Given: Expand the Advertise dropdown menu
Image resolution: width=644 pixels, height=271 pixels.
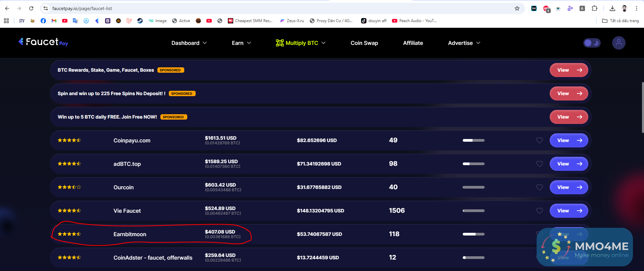Looking at the screenshot, I should coord(464,43).
